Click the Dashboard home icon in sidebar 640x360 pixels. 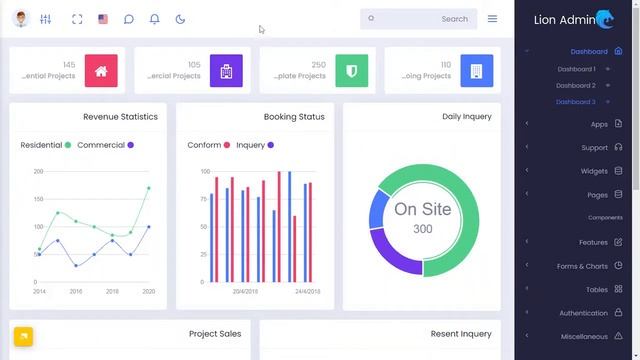618,51
